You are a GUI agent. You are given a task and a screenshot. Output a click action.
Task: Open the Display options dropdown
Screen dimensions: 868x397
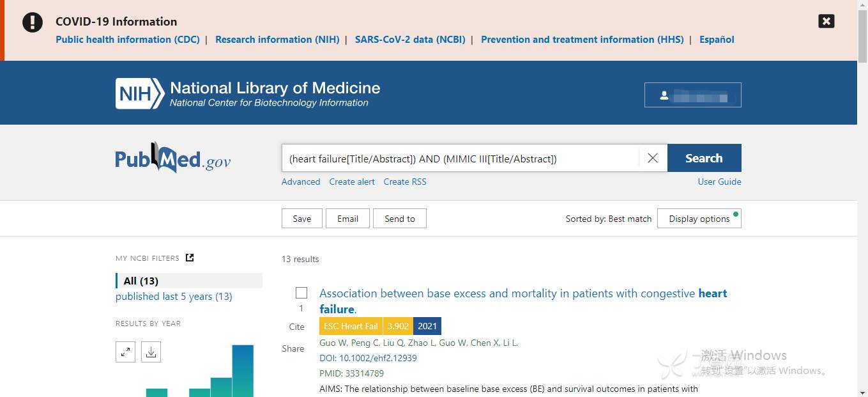(699, 219)
